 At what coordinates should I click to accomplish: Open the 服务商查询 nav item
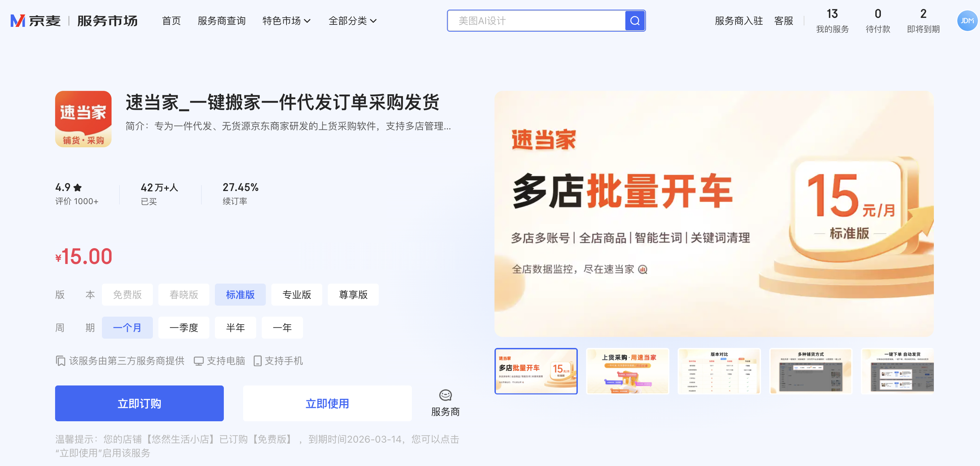(221, 21)
